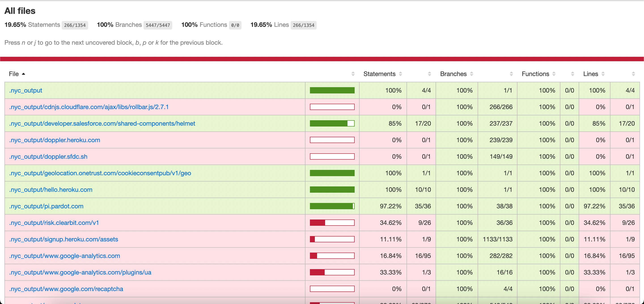644x304 pixels.
Task: Open shared-components/helmet coverage report
Action: [x=102, y=123]
